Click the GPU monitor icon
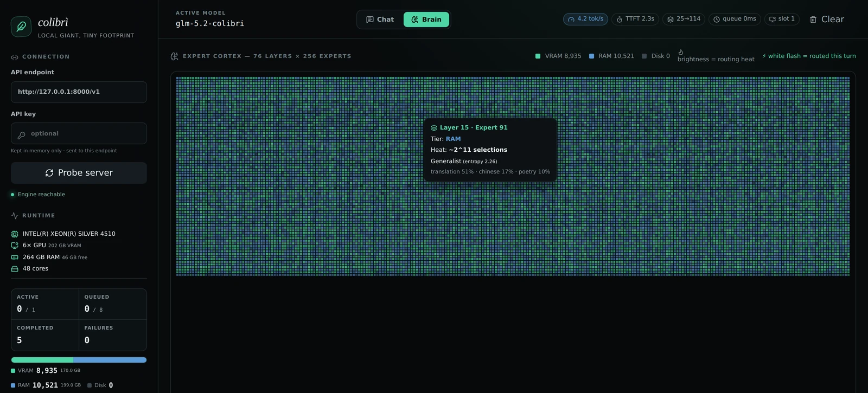 tap(15, 246)
